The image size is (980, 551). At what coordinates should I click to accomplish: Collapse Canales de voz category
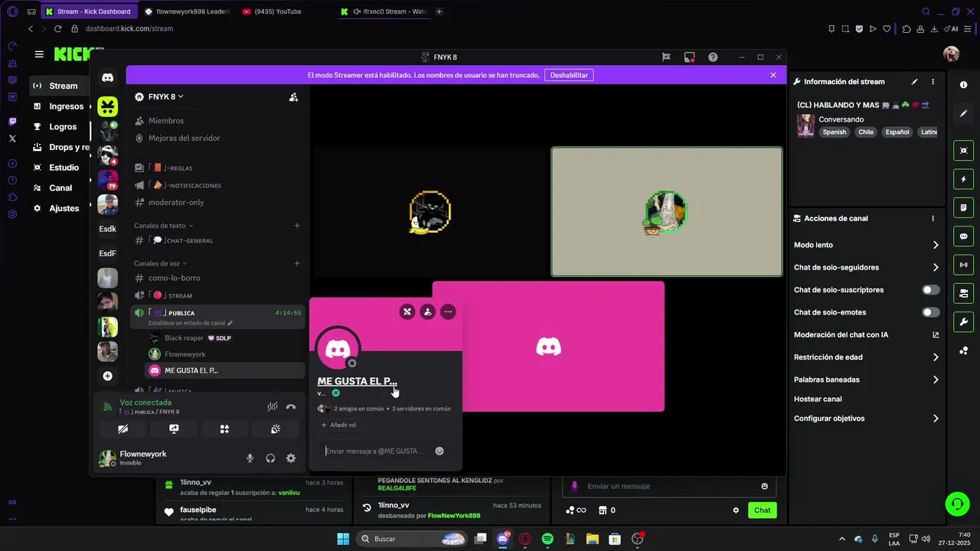pos(160,263)
